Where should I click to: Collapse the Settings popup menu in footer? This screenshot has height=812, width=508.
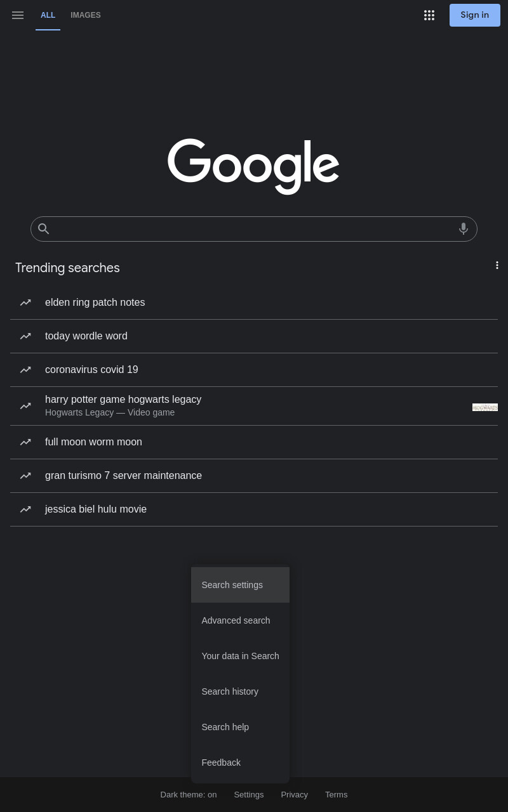click(249, 795)
